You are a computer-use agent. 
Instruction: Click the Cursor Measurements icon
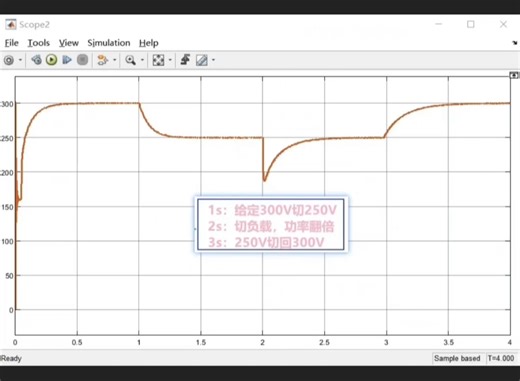click(202, 60)
